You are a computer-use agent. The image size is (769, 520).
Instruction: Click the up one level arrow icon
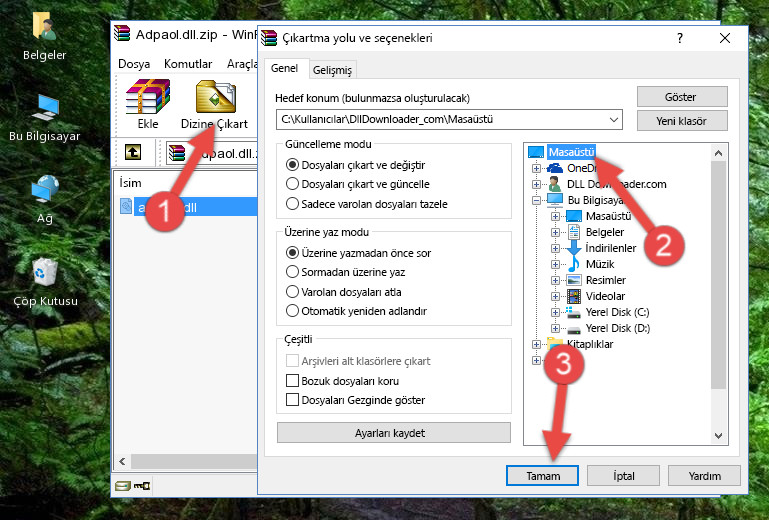[x=133, y=152]
